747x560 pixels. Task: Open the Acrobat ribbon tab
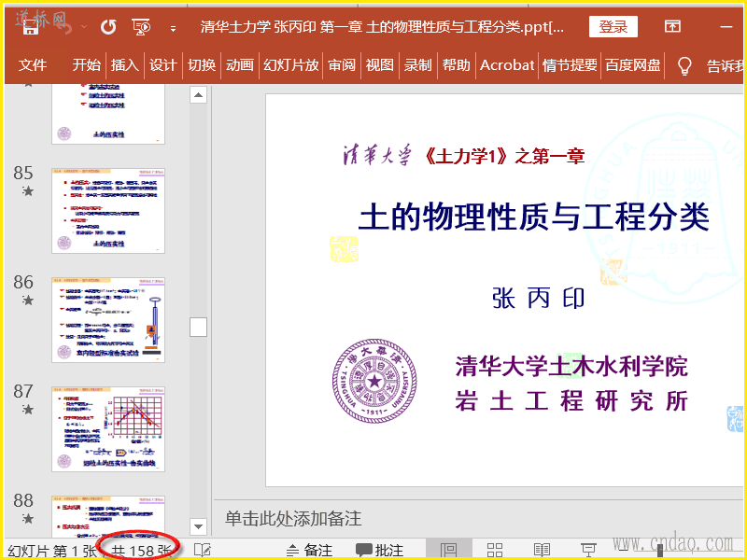[507, 65]
